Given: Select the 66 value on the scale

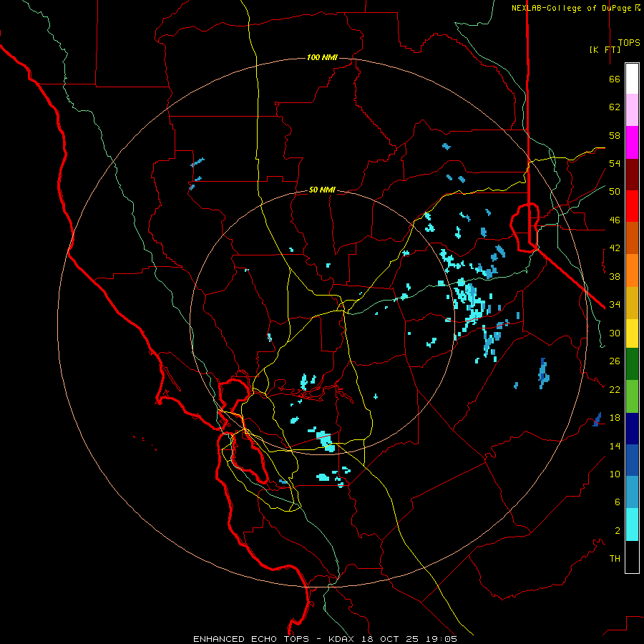Looking at the screenshot, I should pos(615,79).
